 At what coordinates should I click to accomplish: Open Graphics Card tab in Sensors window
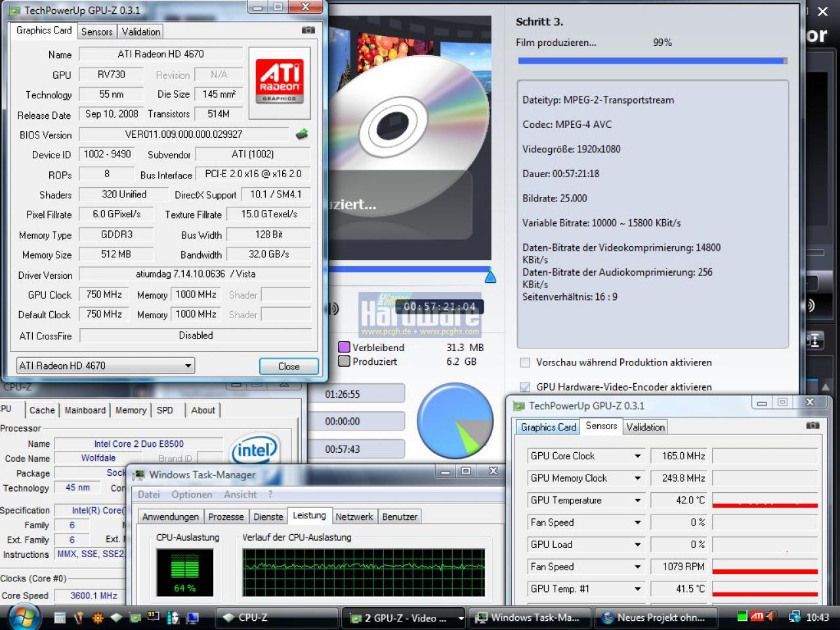[x=548, y=427]
